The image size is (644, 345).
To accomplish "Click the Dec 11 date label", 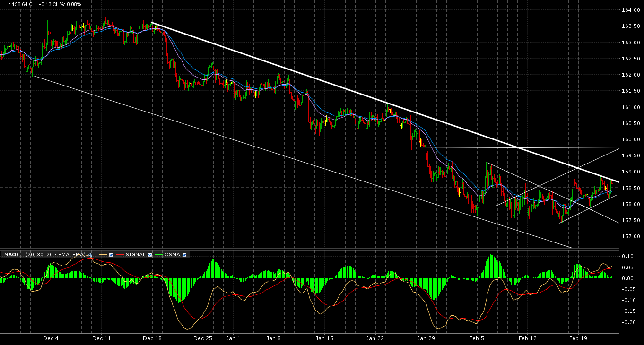I will (102, 338).
